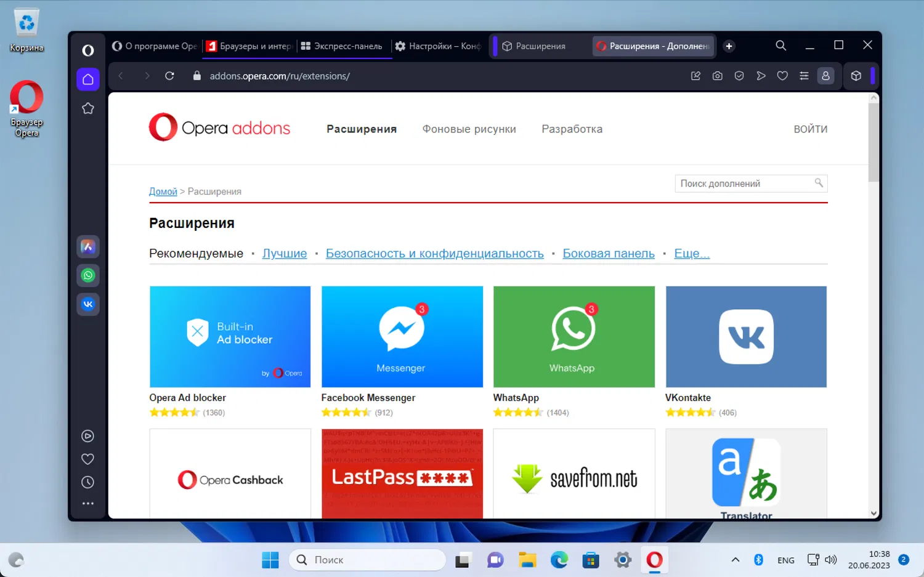This screenshot has width=924, height=577.
Task: Open a new tab with plus button
Action: 729,46
